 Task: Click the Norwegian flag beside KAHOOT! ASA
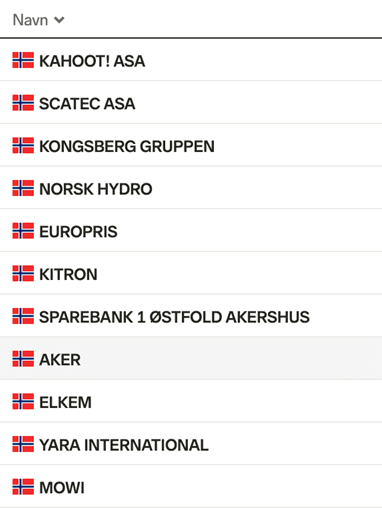(23, 60)
